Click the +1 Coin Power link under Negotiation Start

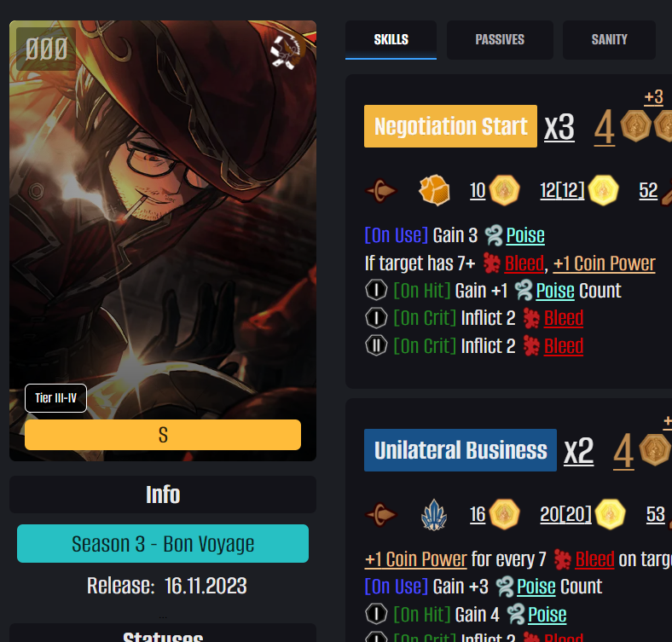(605, 263)
